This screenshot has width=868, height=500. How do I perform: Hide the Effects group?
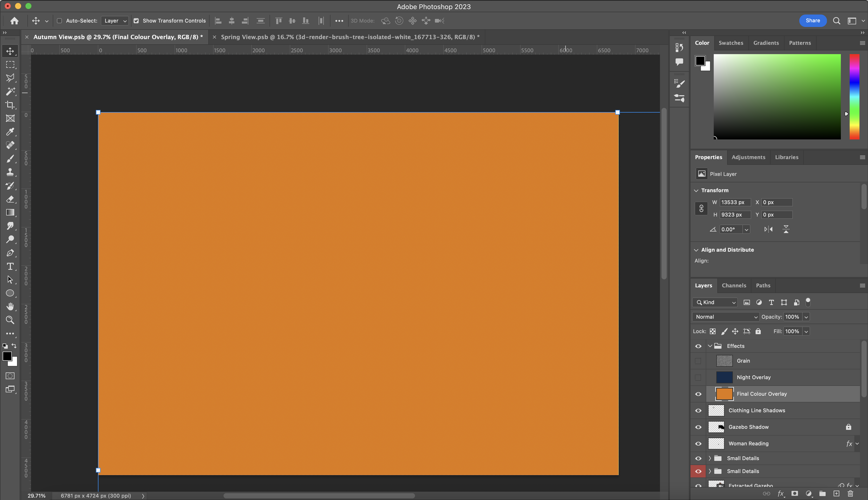698,346
